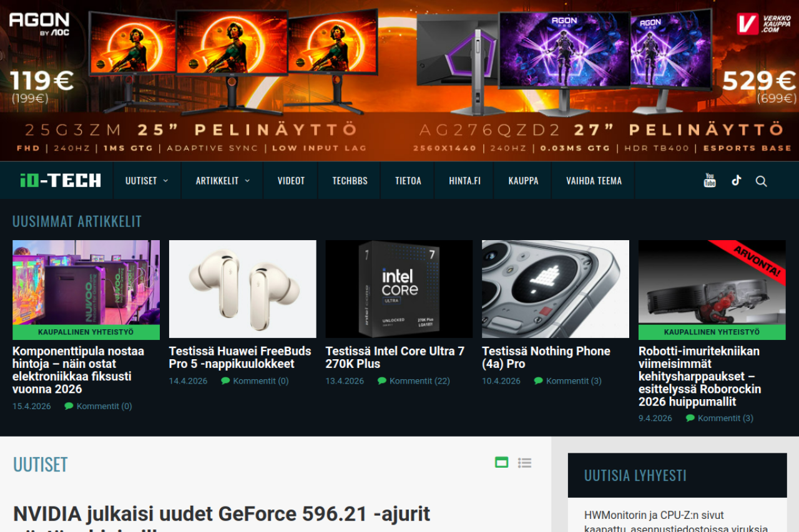
Task: Click the Huawei earbuds thumbnail image
Action: pos(243,289)
